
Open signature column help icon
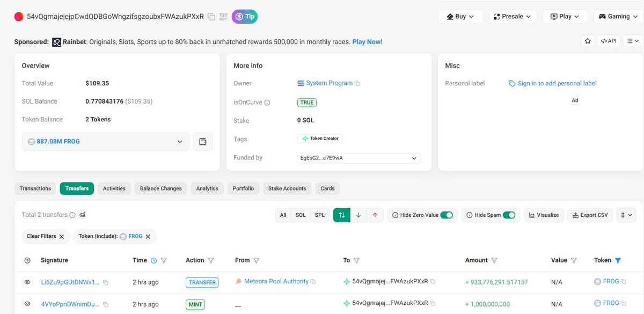27,260
